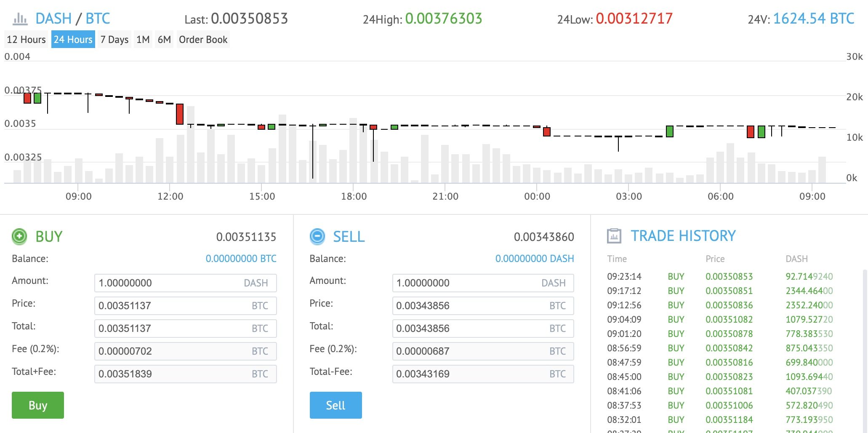Click the DASH balance link in Sell panel
868x433 pixels.
(535, 258)
